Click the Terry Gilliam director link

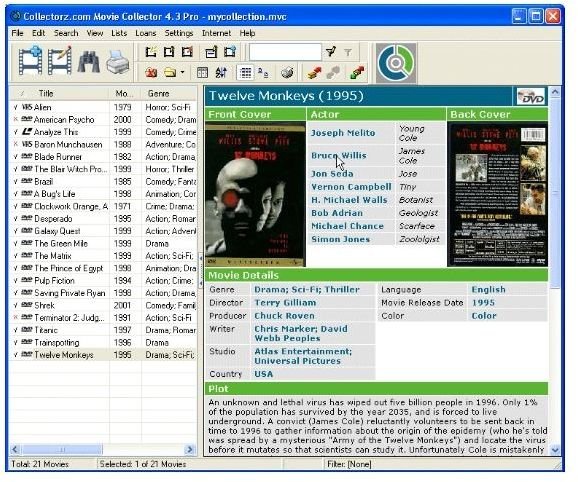pyautogui.click(x=285, y=303)
